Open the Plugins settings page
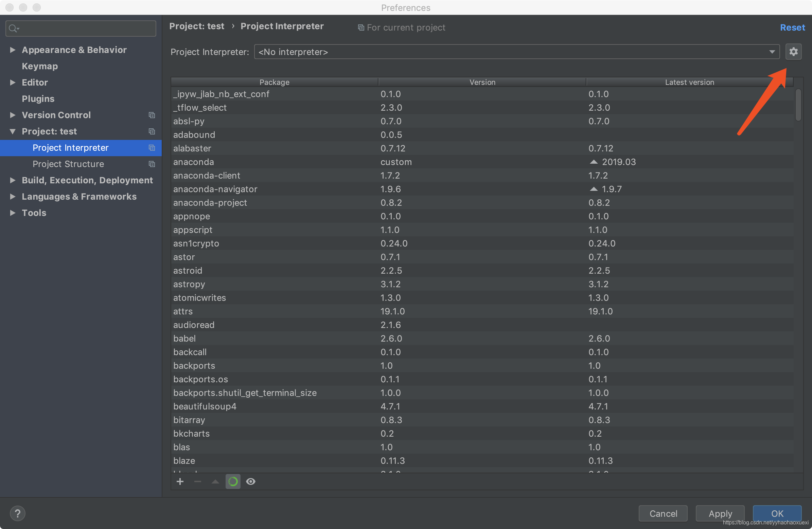This screenshot has height=529, width=812. click(38, 98)
